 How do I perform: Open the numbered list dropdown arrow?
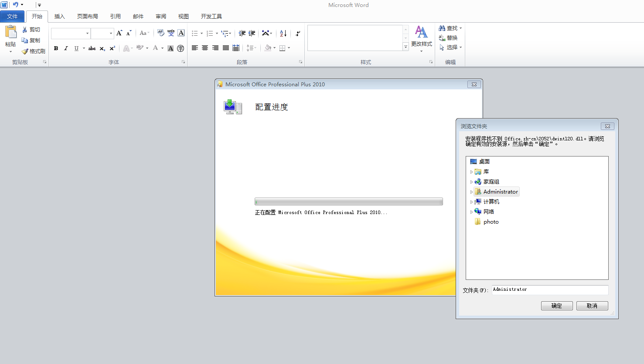pos(217,33)
